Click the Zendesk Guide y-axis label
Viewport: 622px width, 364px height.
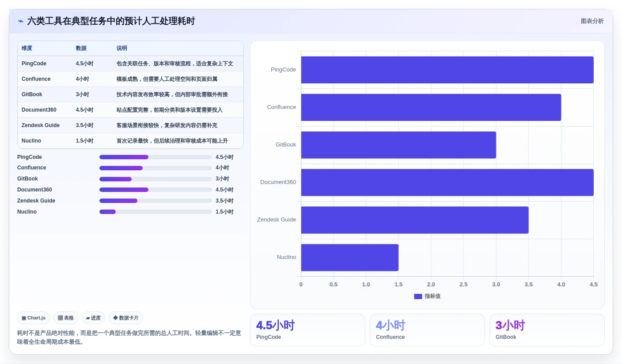[x=277, y=220]
